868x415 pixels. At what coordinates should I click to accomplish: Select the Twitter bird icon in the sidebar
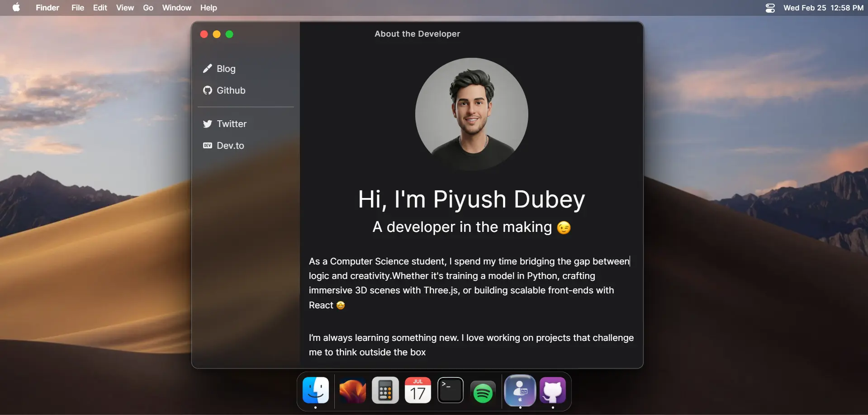click(208, 124)
